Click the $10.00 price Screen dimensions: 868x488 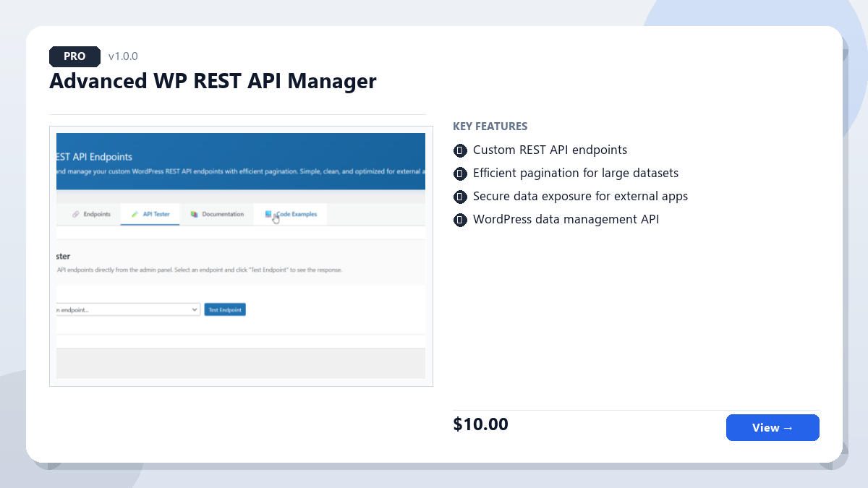(481, 424)
